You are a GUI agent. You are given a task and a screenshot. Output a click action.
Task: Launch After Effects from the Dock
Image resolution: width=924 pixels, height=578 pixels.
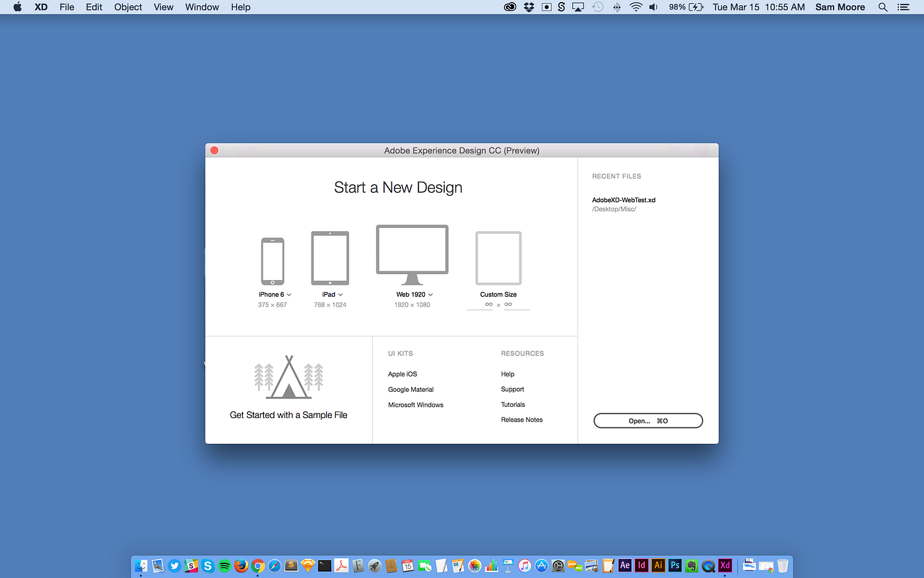click(624, 565)
